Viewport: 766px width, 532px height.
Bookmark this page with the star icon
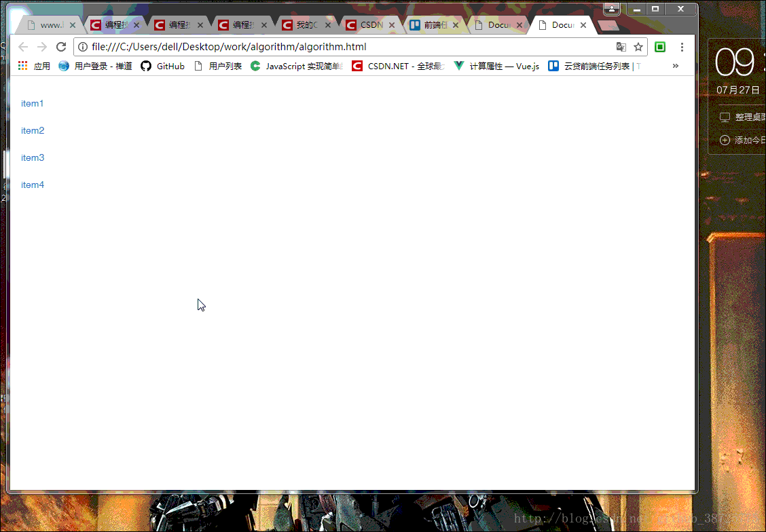(x=638, y=47)
